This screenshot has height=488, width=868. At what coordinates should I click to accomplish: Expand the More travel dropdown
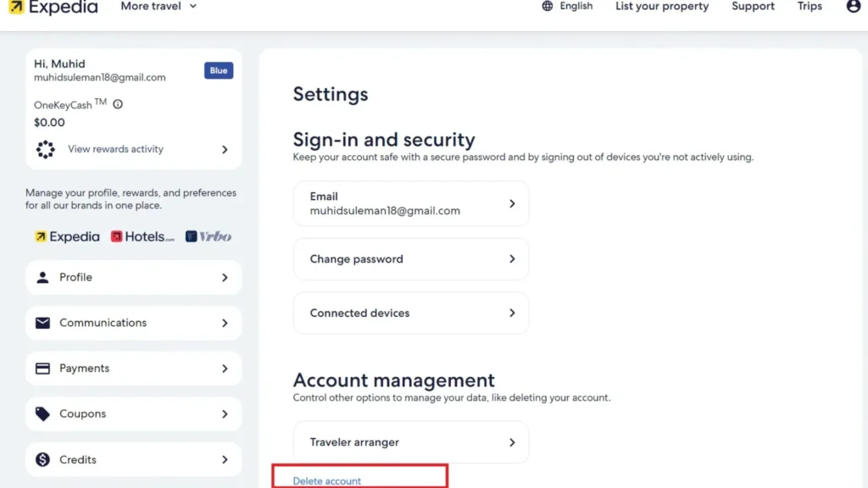click(158, 6)
